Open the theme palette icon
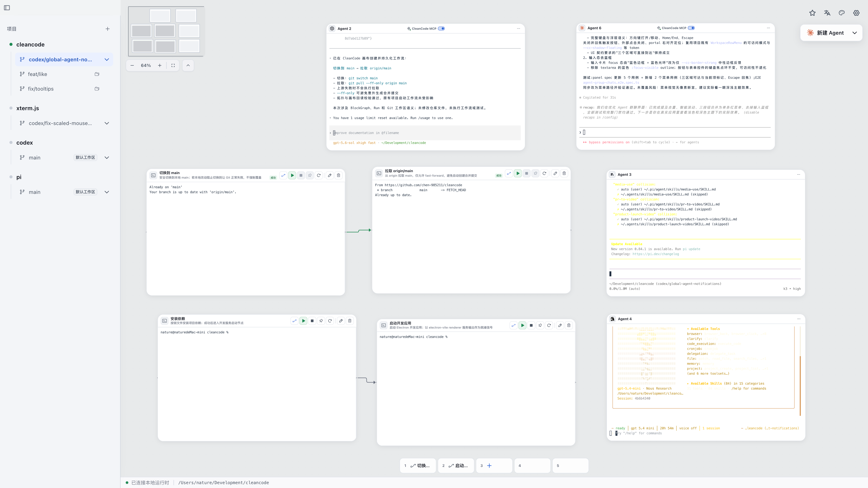Viewport: 868px width, 488px height. pos(842,13)
